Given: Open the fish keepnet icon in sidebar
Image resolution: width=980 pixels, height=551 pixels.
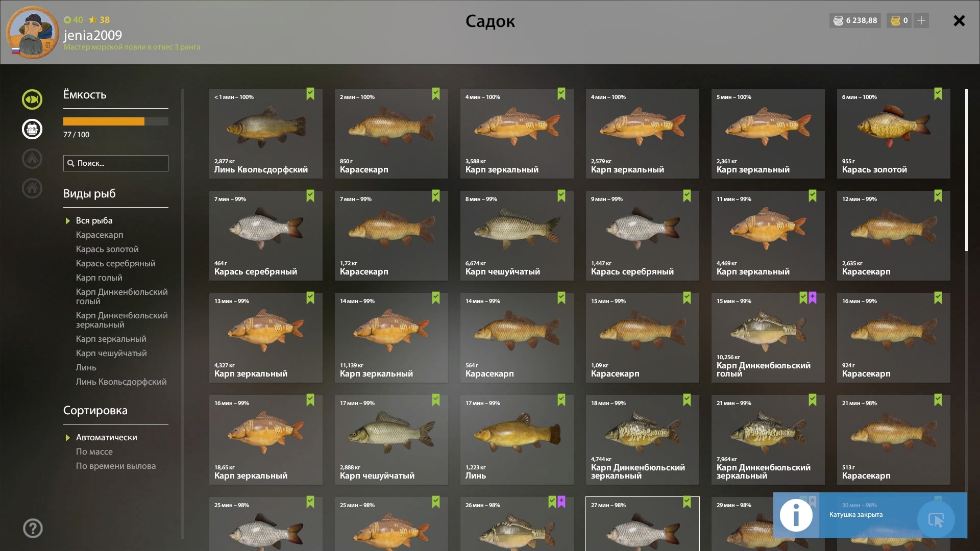Looking at the screenshot, I should tap(32, 99).
